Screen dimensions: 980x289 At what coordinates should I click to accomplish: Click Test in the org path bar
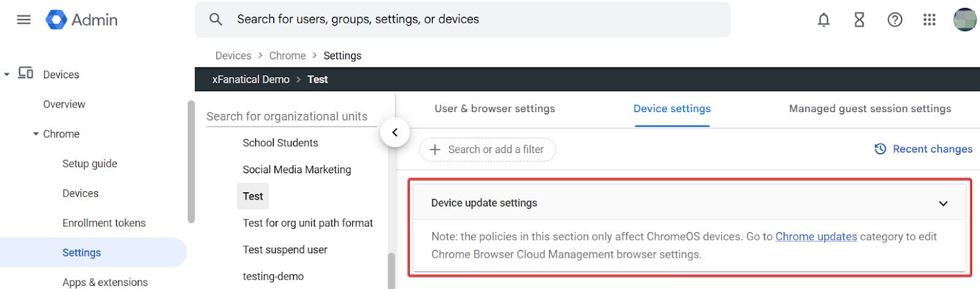(x=317, y=79)
